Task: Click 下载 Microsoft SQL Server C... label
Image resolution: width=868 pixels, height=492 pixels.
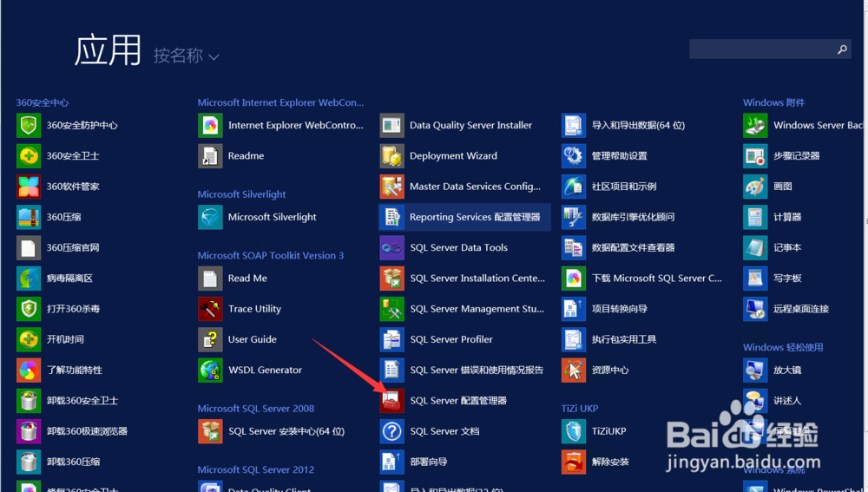Action: click(x=656, y=279)
